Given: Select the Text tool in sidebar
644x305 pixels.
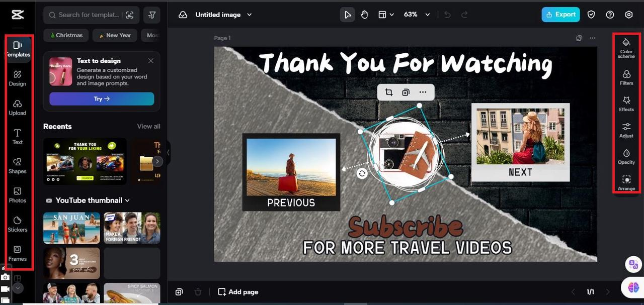Looking at the screenshot, I should pos(18,137).
